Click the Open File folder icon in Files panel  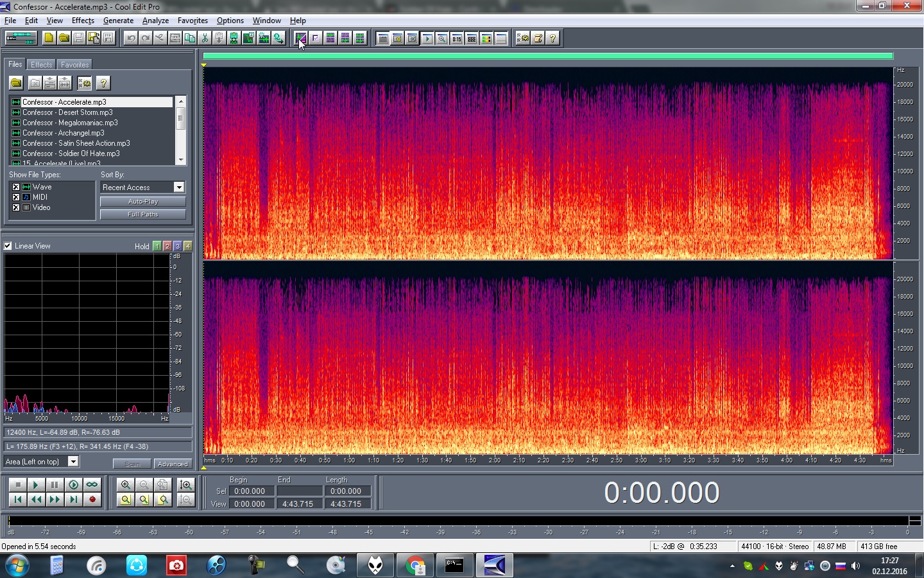click(x=16, y=83)
